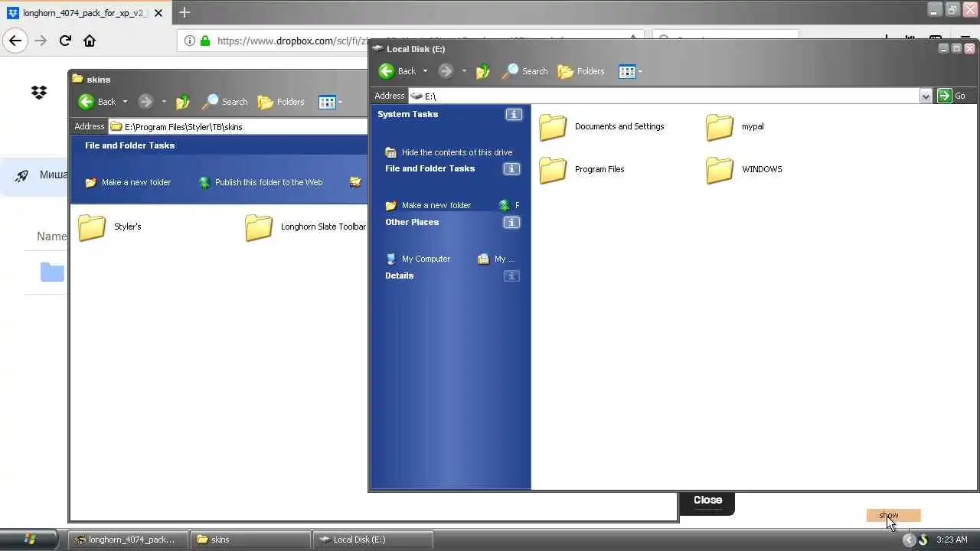The width and height of the screenshot is (980, 551).
Task: Collapse File and Folder Tasks in Local Disk
Action: tap(511, 168)
